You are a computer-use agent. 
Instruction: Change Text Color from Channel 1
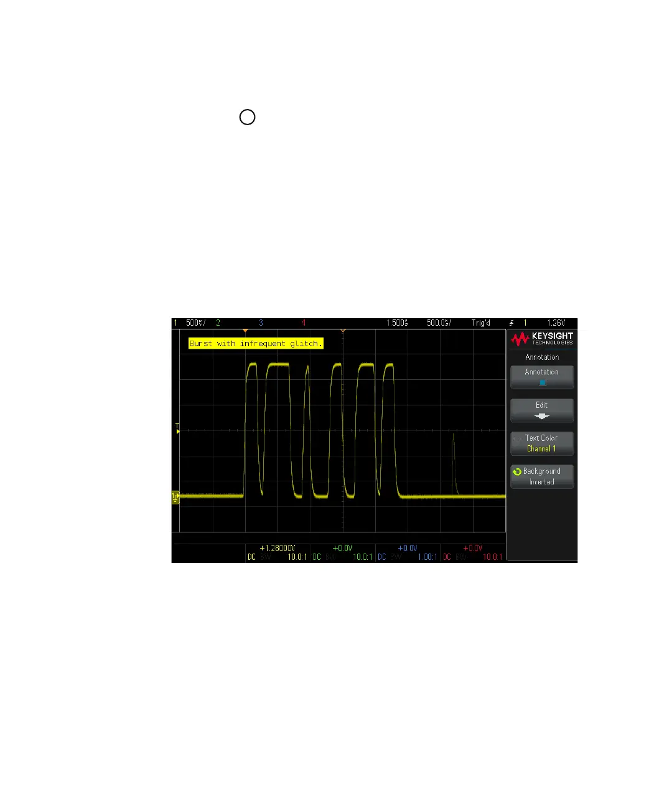tap(542, 443)
